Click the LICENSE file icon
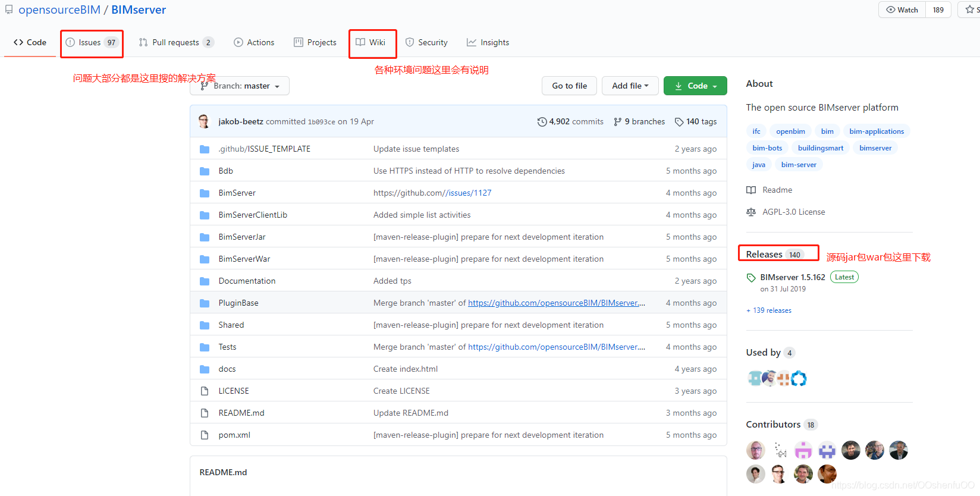Viewport: 980px width, 496px height. 205,391
